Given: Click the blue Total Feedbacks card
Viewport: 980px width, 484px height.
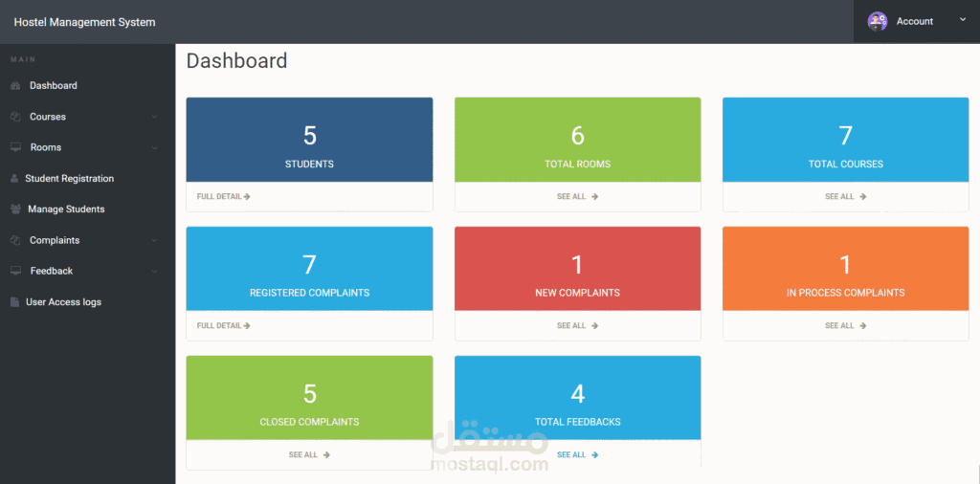Looking at the screenshot, I should pos(577,398).
